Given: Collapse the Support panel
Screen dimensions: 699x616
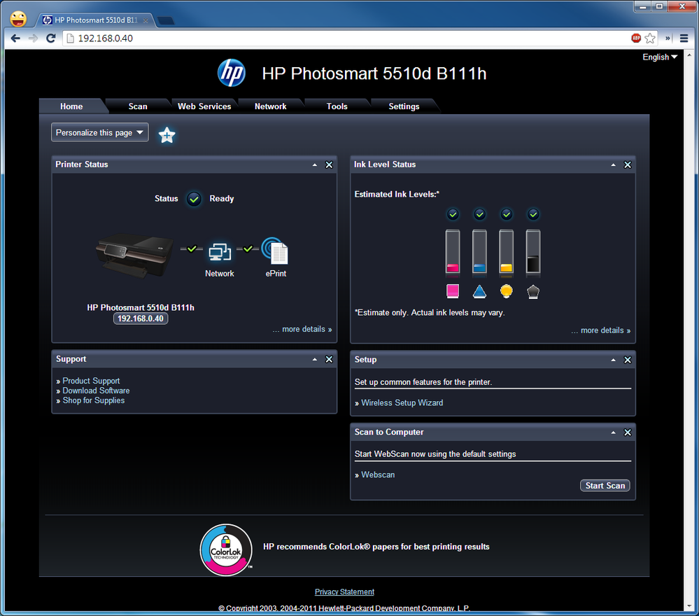Looking at the screenshot, I should 315,360.
